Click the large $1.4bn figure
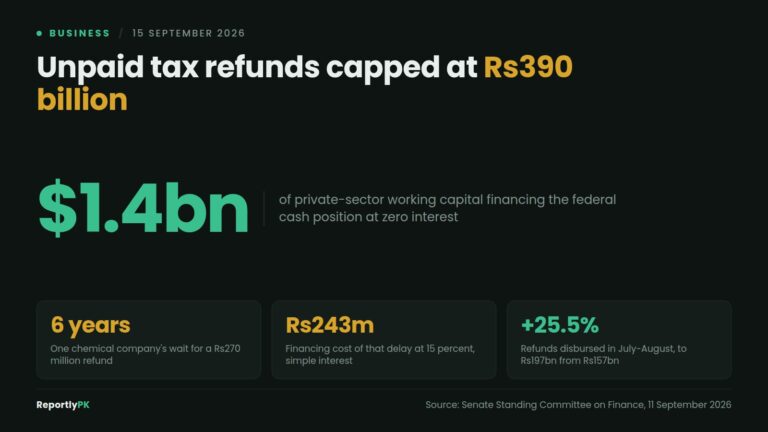Image resolution: width=768 pixels, height=432 pixels. coord(143,208)
